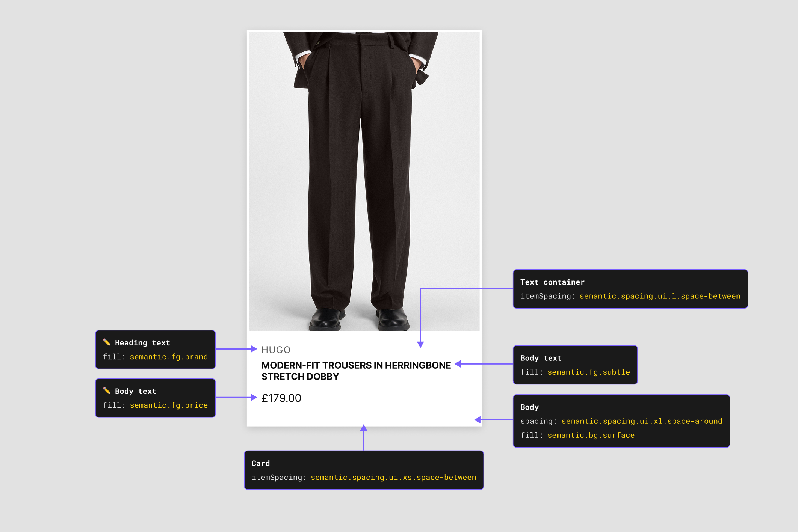Screen dimensions: 798x532
Task: Click the semantic.fg.subtle token value
Action: 588,372
